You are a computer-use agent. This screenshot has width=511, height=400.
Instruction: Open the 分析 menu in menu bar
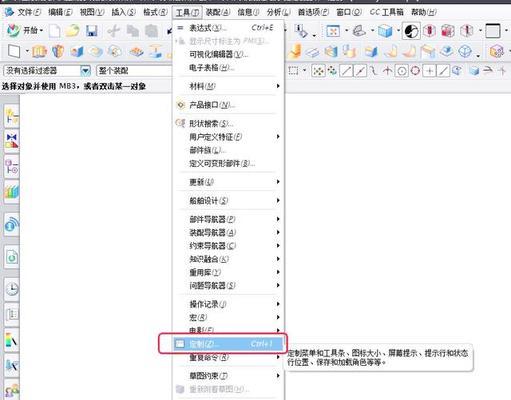pyautogui.click(x=278, y=12)
